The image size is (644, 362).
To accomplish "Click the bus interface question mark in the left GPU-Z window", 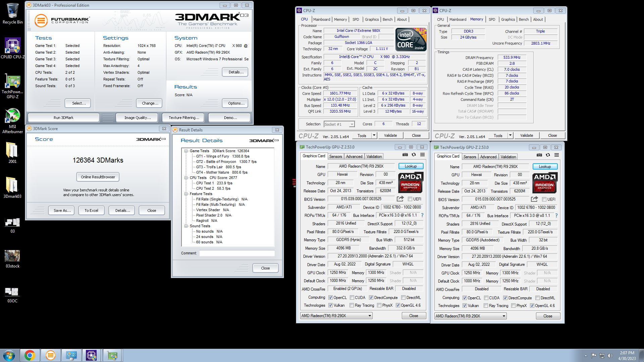I will coord(422,215).
